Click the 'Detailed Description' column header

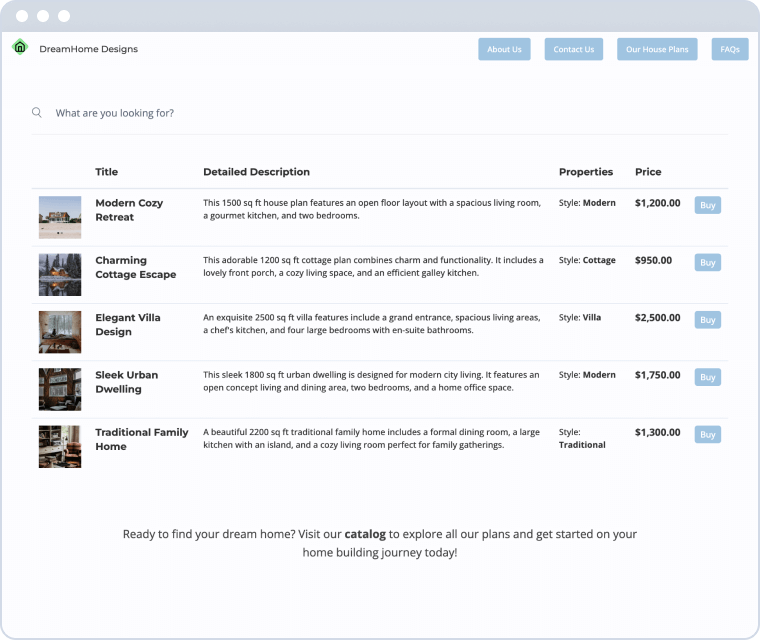(x=256, y=172)
